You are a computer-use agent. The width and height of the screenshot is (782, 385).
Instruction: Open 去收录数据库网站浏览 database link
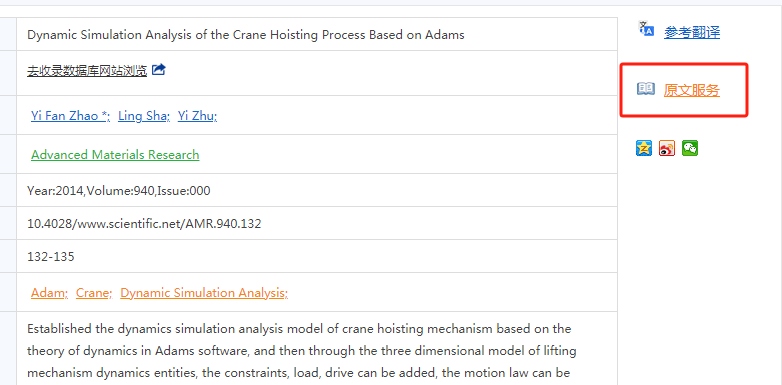coord(87,71)
